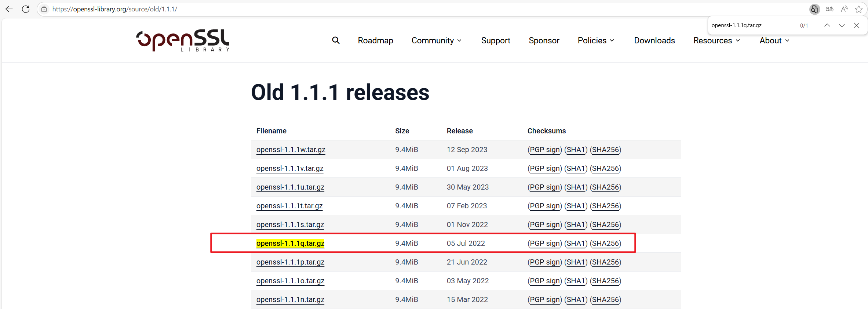Click the find-on-page icon in address bar
The width and height of the screenshot is (868, 309).
(814, 9)
